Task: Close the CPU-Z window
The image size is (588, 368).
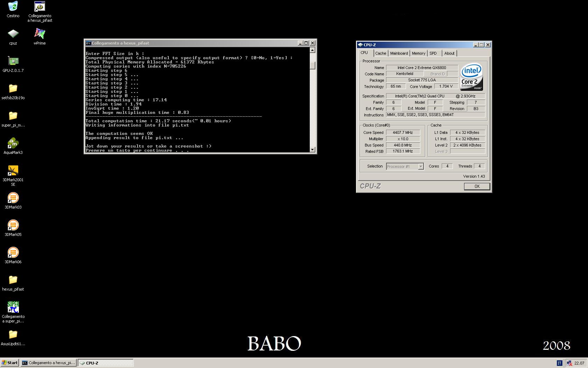Action: [488, 45]
